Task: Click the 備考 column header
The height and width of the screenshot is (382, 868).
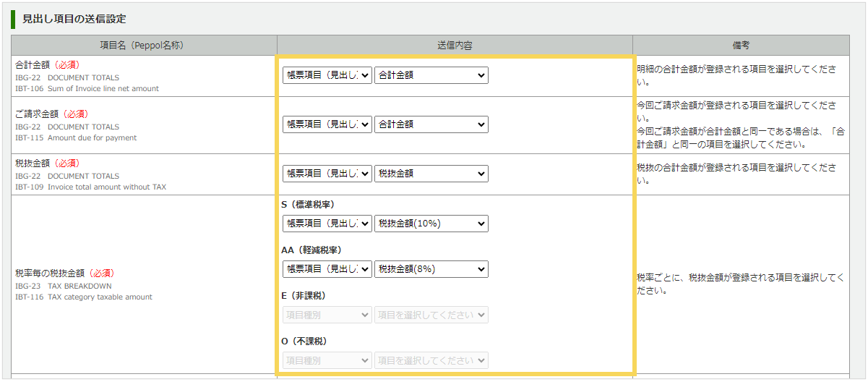Action: point(741,45)
